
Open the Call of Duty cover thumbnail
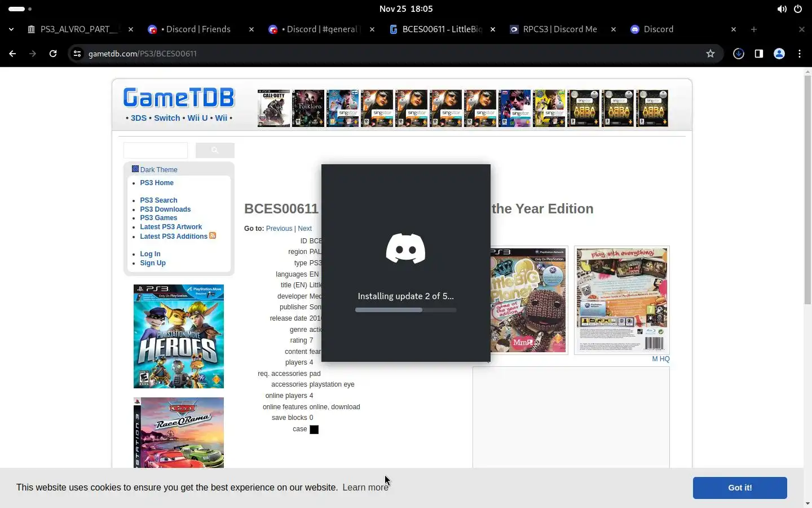coord(273,108)
